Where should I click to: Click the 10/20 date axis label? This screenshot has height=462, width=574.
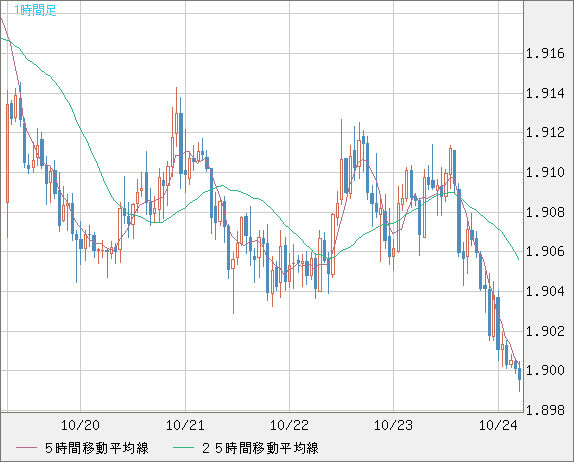tap(80, 425)
